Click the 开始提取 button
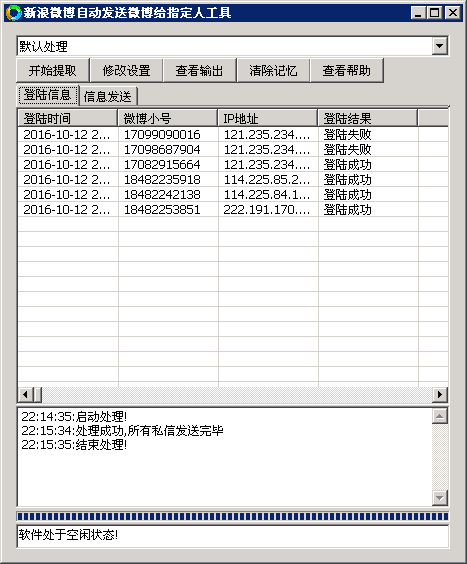Screen dimensions: 467x564 pyautogui.click(x=53, y=70)
